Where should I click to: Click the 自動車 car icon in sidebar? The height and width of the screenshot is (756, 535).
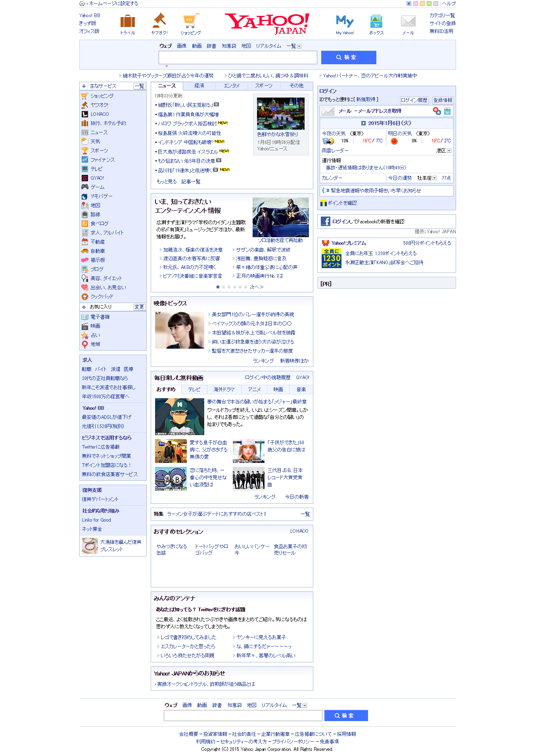click(84, 251)
